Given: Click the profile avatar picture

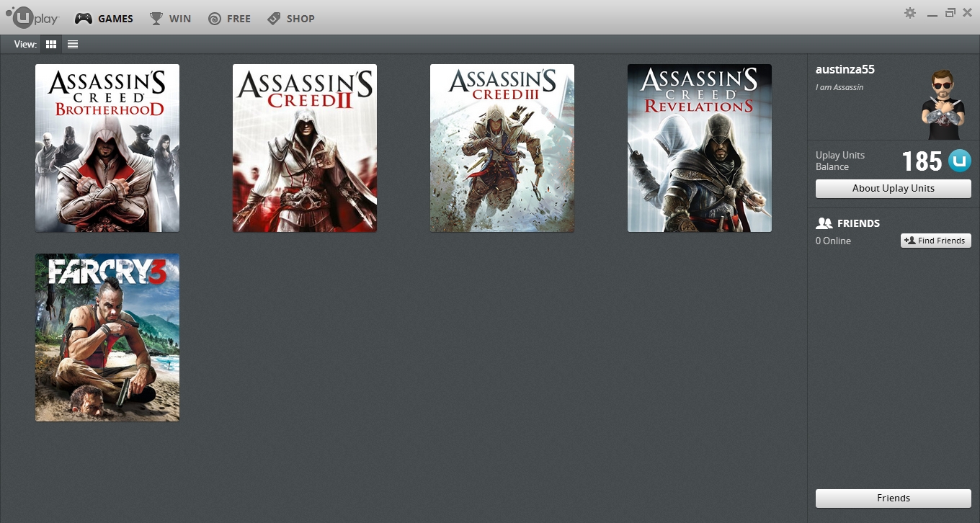Looking at the screenshot, I should coord(943,103).
